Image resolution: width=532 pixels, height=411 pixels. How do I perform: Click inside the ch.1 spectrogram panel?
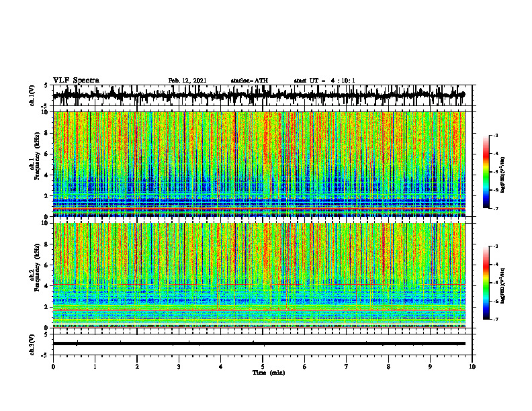coord(259,164)
